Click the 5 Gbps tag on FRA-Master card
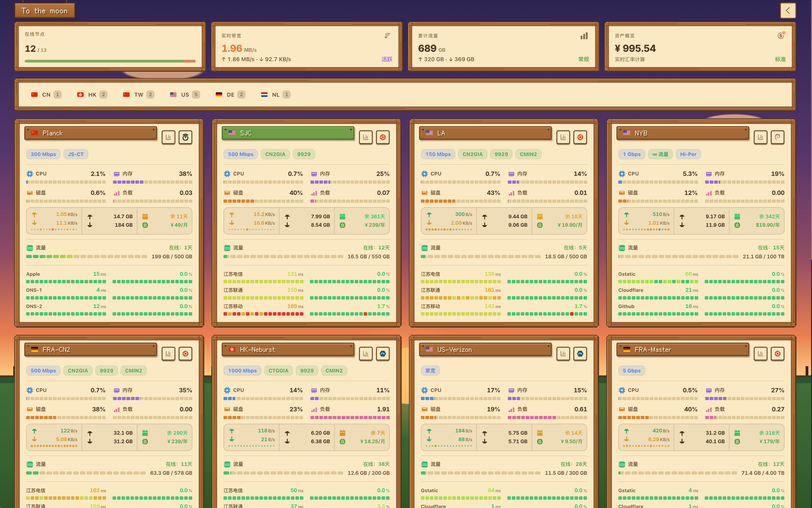 point(632,371)
